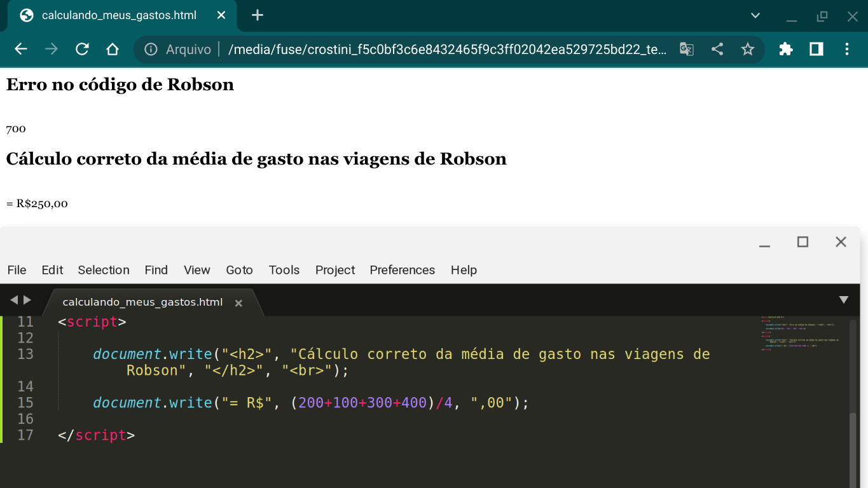The width and height of the screenshot is (868, 488).
Task: Close the calculando_meus_gastos.html editor tab
Action: pos(238,303)
